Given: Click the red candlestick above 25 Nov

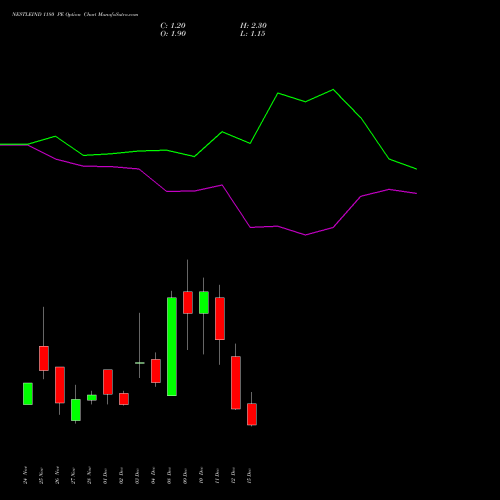Looking at the screenshot, I should pyautogui.click(x=44, y=358).
